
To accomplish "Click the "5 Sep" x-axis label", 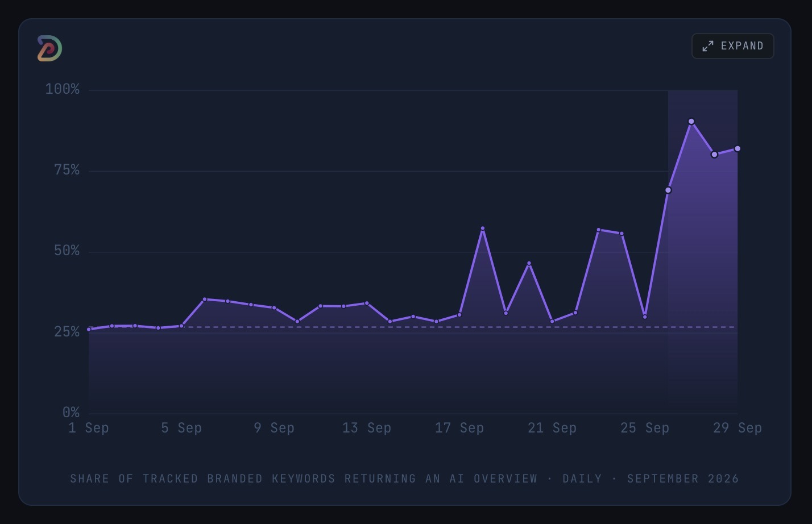I will tap(181, 429).
